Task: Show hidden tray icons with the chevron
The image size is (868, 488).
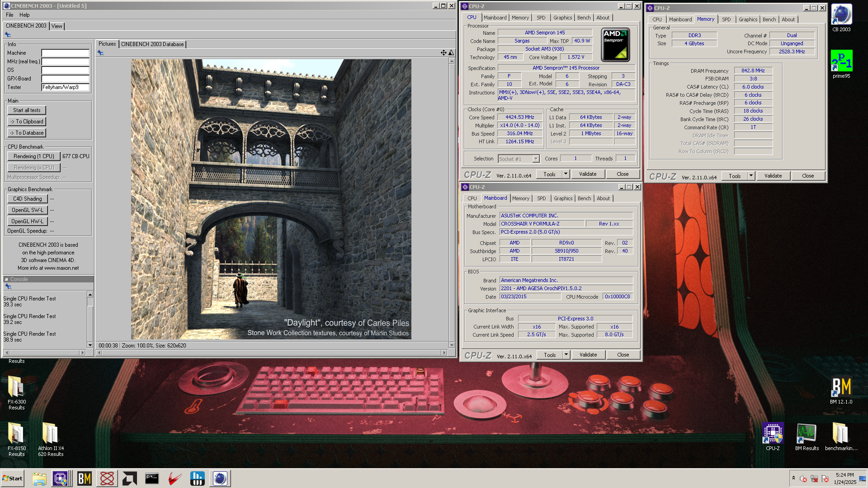Action: [793, 478]
